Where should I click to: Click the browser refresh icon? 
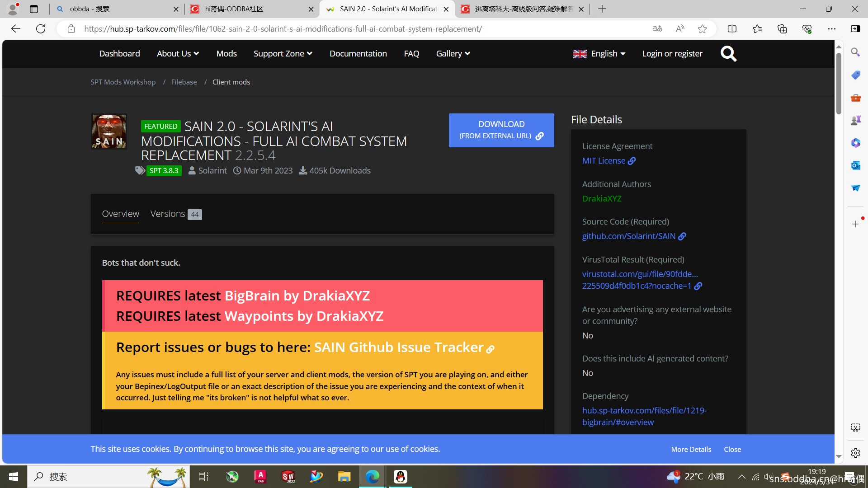tap(41, 29)
